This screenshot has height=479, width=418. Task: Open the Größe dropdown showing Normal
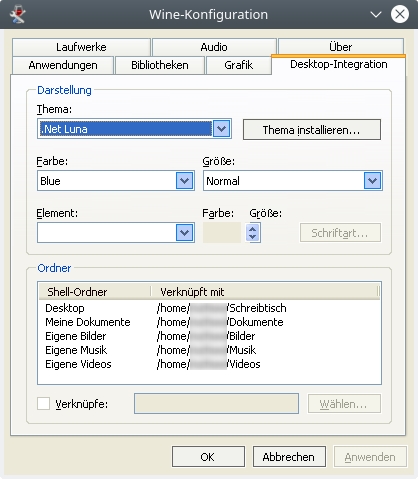click(x=372, y=181)
